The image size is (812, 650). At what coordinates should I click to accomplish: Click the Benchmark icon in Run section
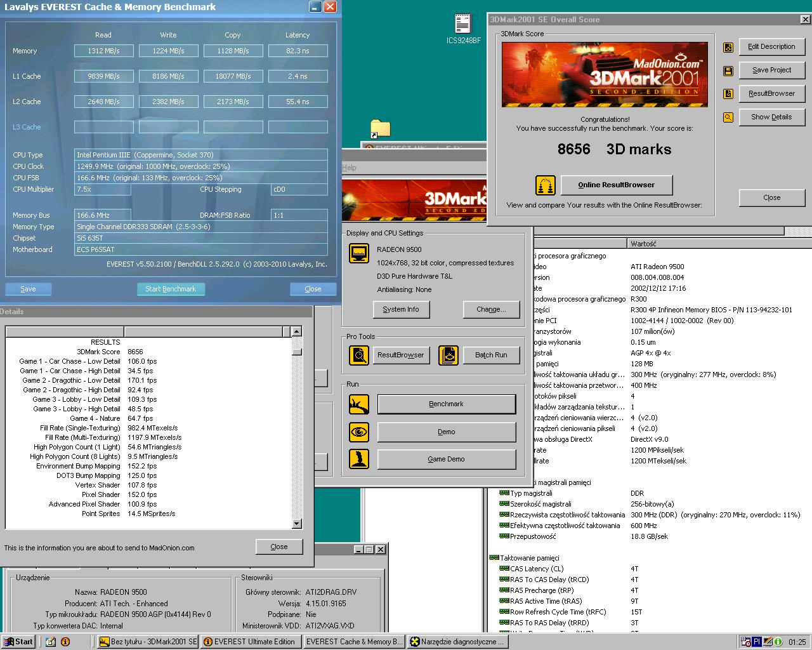(359, 404)
